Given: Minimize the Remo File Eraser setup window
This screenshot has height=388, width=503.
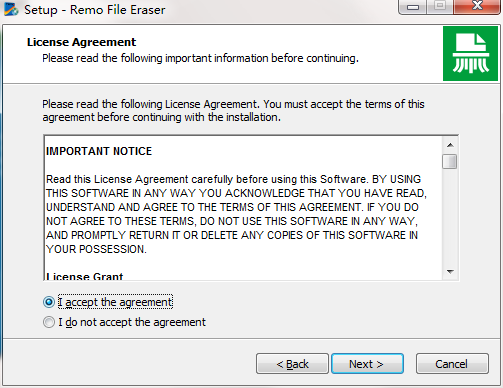Looking at the screenshot, I should (x=413, y=7).
